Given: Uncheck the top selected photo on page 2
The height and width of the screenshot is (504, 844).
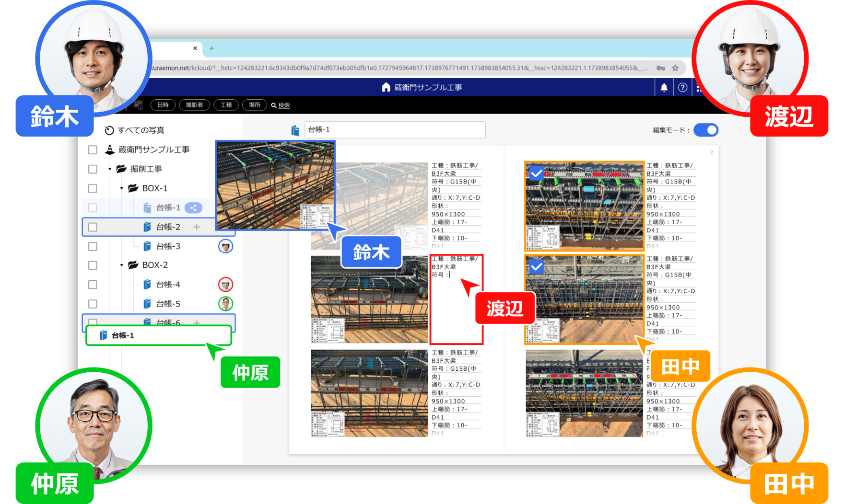Looking at the screenshot, I should (537, 173).
